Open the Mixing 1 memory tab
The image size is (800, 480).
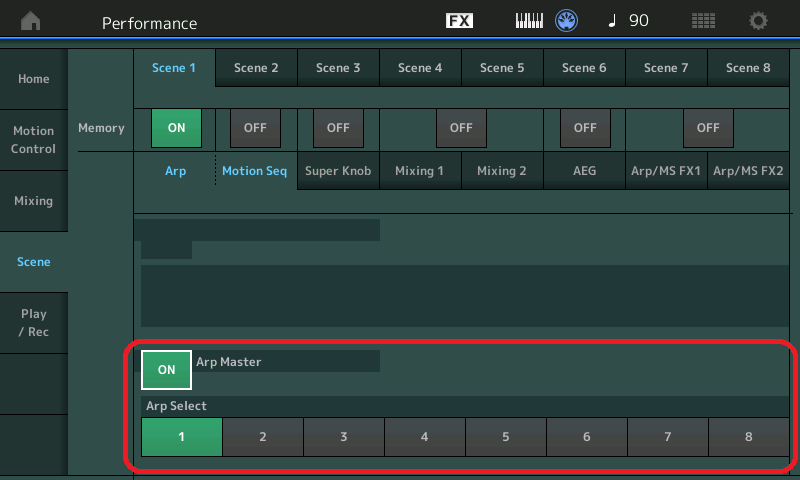(419, 171)
